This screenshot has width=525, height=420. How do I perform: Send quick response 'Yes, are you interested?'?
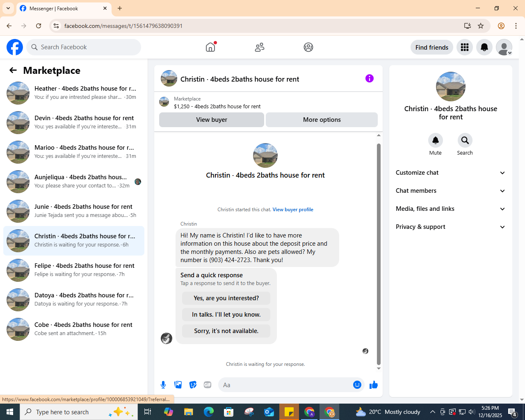coord(226,298)
